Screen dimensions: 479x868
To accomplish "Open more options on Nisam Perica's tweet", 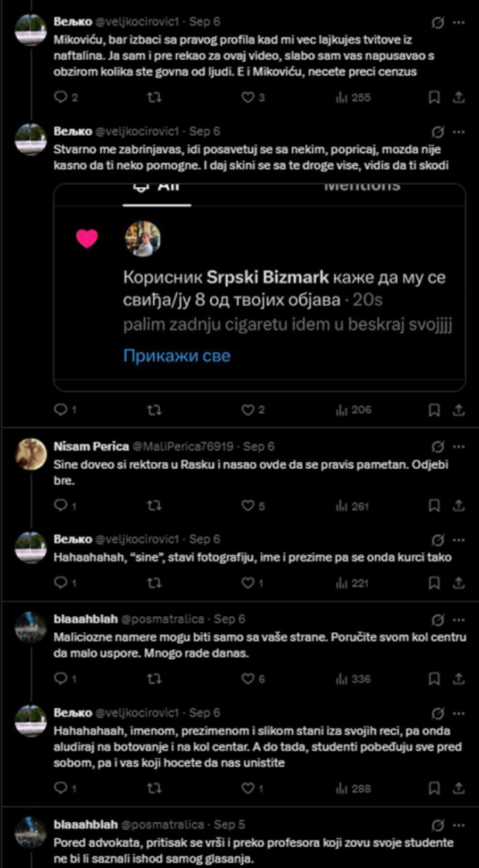I will coord(458,447).
